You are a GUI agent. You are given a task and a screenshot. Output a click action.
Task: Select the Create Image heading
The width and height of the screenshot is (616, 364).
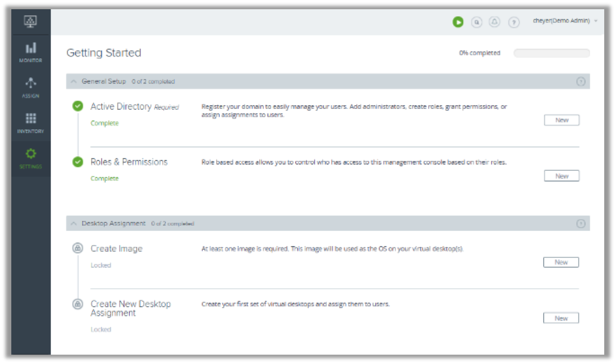[117, 249]
